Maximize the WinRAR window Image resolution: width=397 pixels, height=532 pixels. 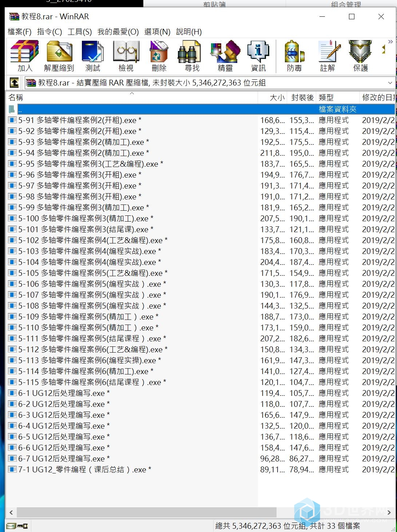click(x=352, y=16)
